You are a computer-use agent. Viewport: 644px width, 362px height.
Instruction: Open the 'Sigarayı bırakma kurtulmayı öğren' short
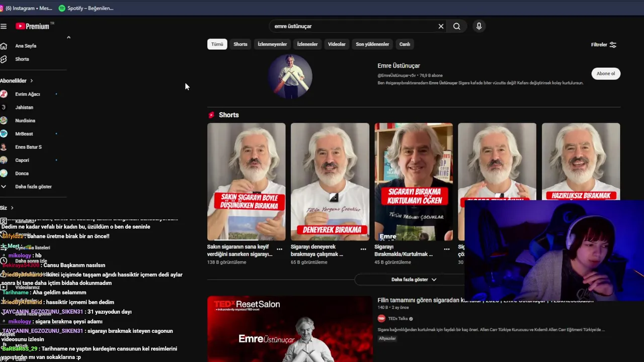coord(413,182)
